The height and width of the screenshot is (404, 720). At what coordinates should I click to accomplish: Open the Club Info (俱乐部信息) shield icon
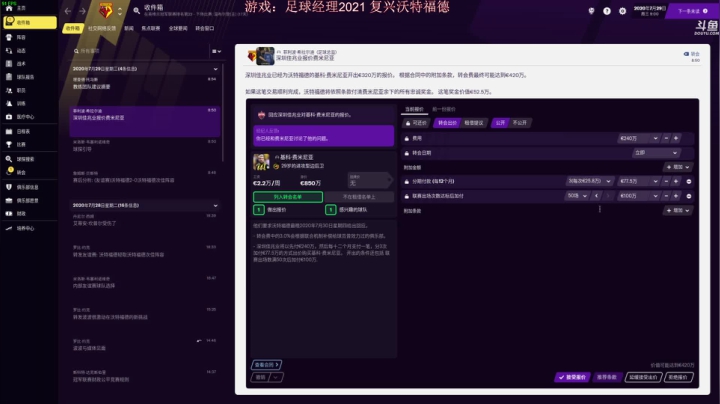[9, 187]
